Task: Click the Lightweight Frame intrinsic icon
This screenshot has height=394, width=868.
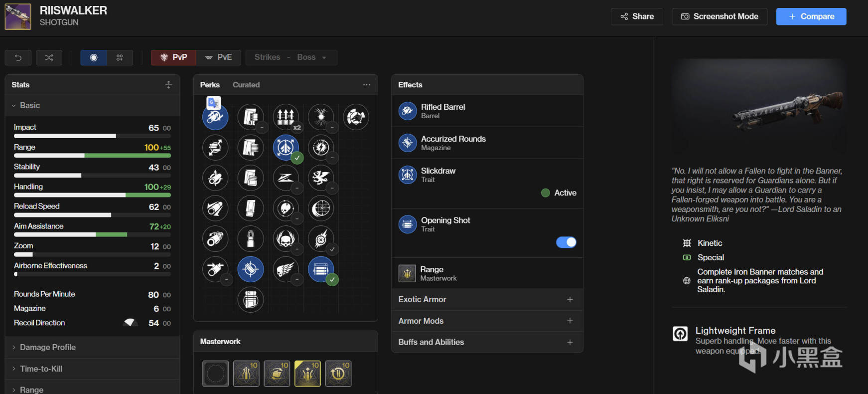Action: tap(680, 333)
